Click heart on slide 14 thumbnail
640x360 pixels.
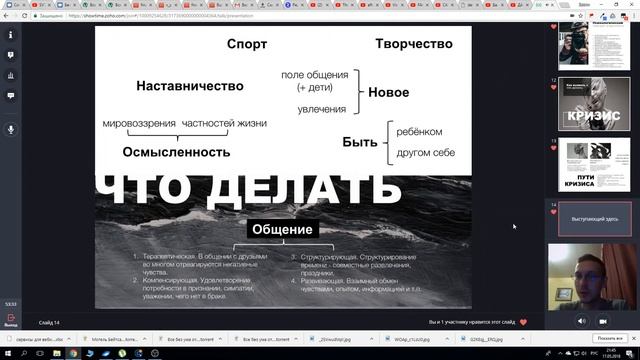[553, 212]
